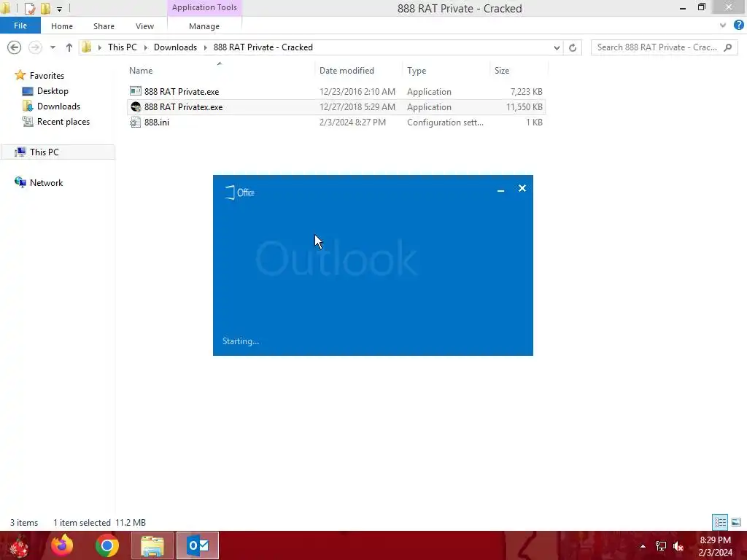This screenshot has width=747, height=560.
Task: Click the 888.ini gear file icon
Action: [x=135, y=122]
